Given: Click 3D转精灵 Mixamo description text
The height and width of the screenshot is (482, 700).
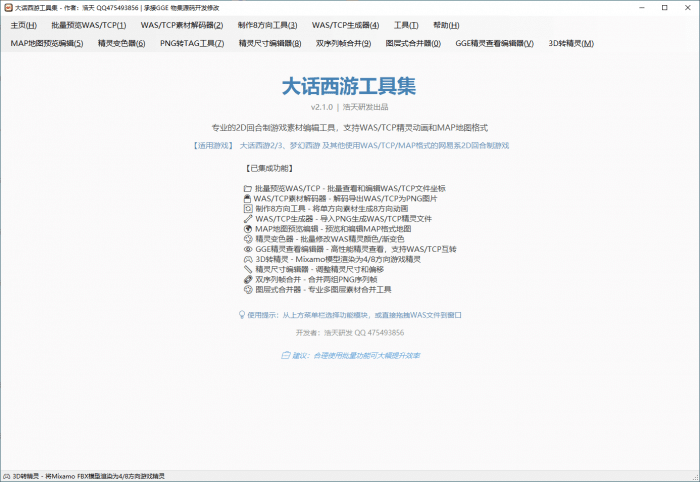Looking at the screenshot, I should click(338, 259).
